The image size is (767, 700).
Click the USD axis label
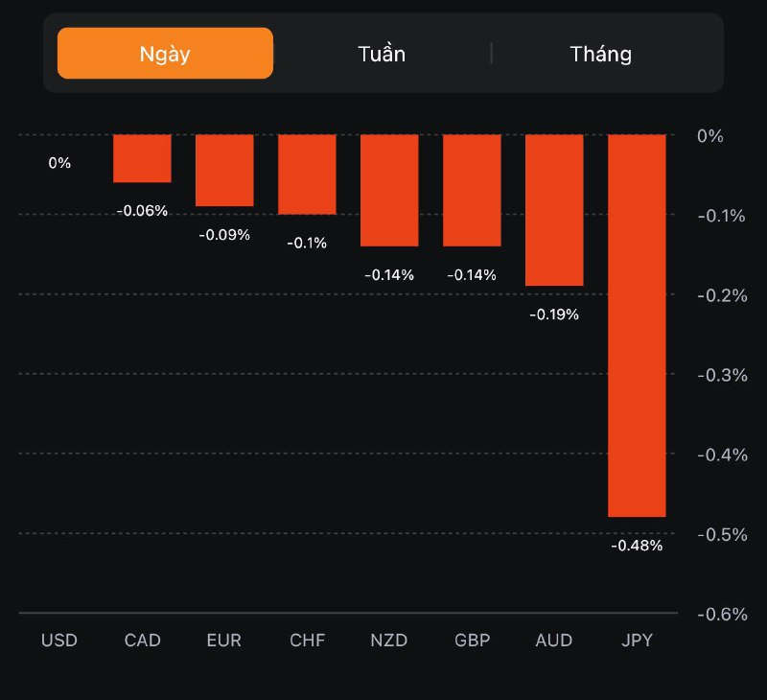click(59, 641)
